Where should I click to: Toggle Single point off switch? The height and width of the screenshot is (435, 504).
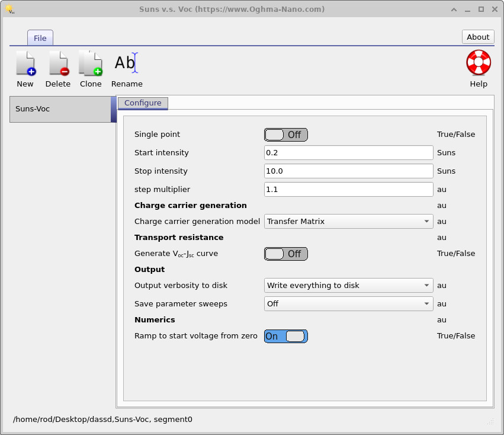click(285, 135)
